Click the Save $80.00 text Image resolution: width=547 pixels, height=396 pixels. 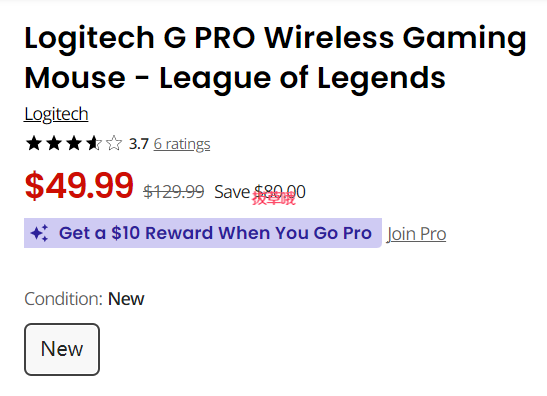point(260,192)
